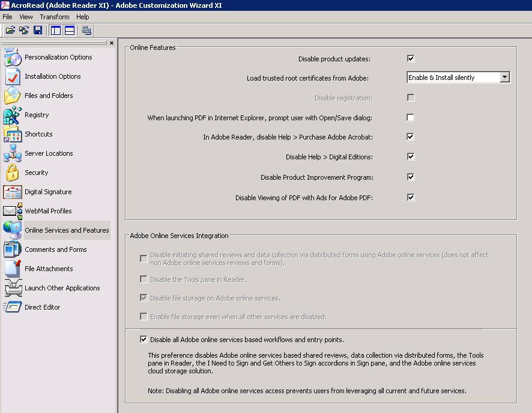Image resolution: width=532 pixels, height=413 pixels.
Task: Select the Security padlock icon
Action: click(x=12, y=173)
